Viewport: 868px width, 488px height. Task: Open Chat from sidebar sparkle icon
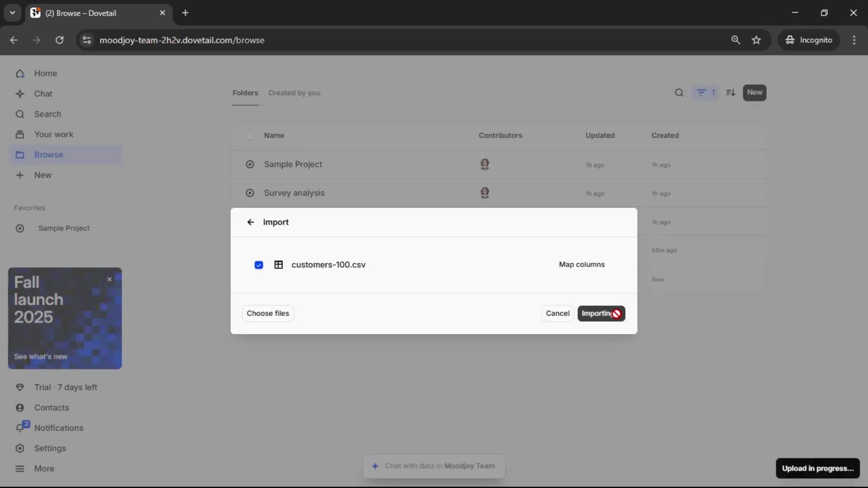(x=20, y=94)
